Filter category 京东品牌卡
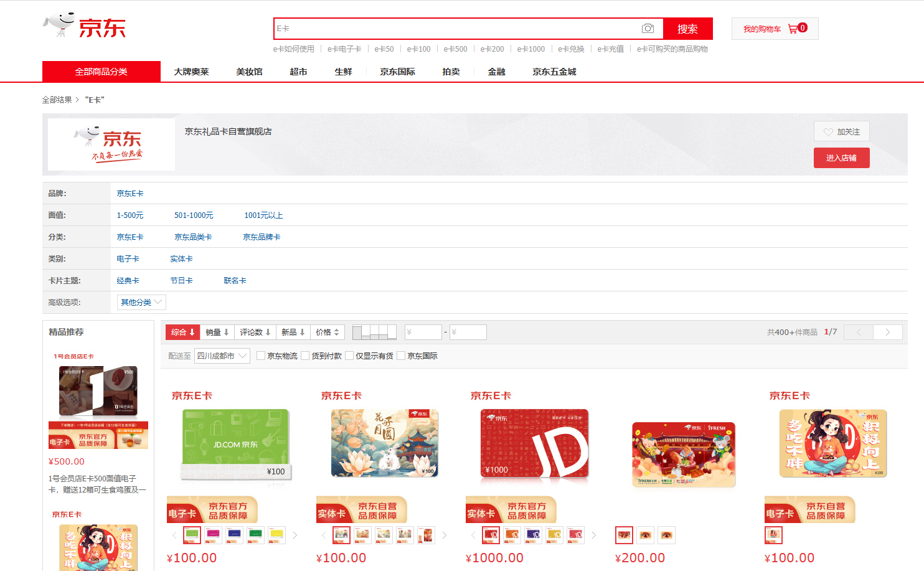The image size is (924, 571). pyautogui.click(x=262, y=237)
